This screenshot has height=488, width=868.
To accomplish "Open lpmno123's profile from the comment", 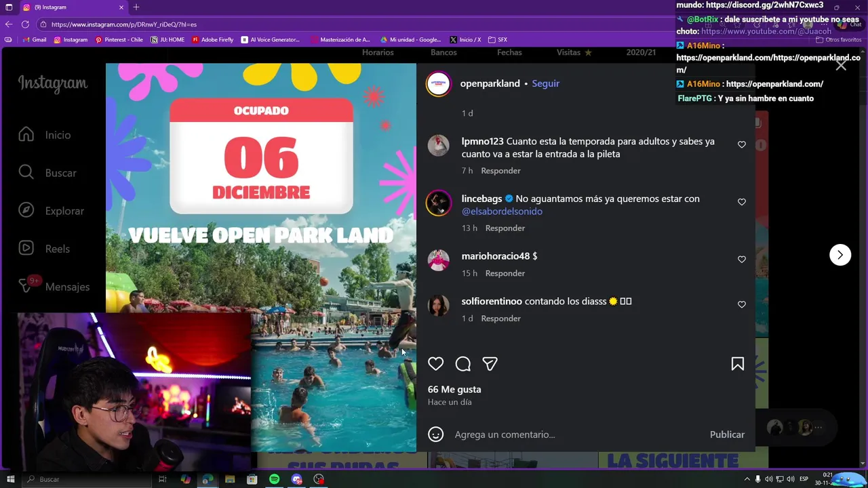I will click(x=482, y=142).
